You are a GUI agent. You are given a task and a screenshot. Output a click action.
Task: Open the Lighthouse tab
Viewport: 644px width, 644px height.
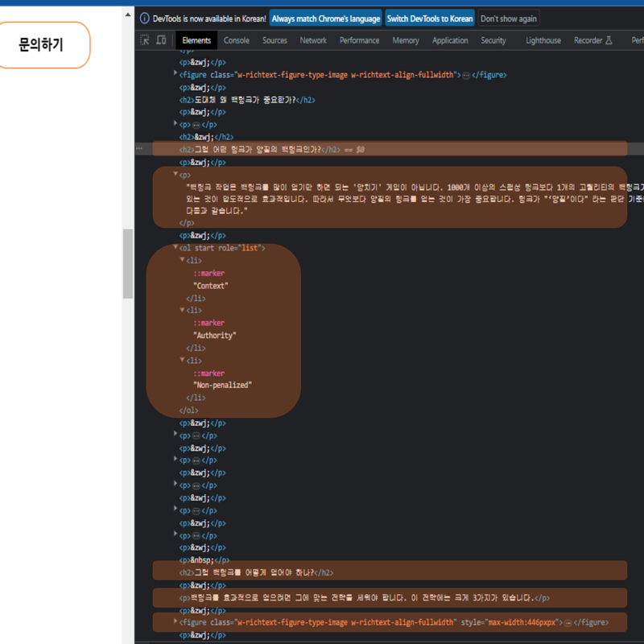point(543,40)
